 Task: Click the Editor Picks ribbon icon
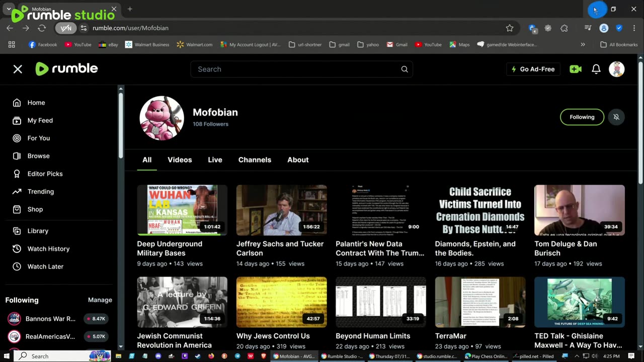[17, 174]
